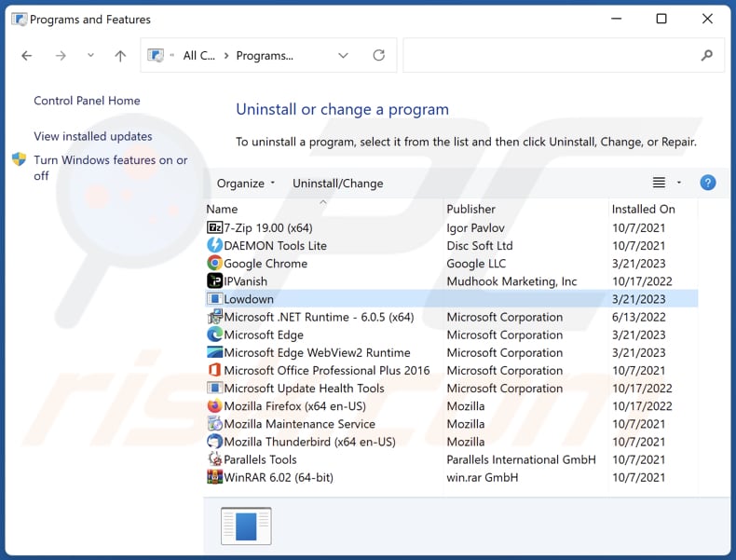Click the Microsoft Office icon
This screenshot has height=560, width=736.
coord(214,370)
